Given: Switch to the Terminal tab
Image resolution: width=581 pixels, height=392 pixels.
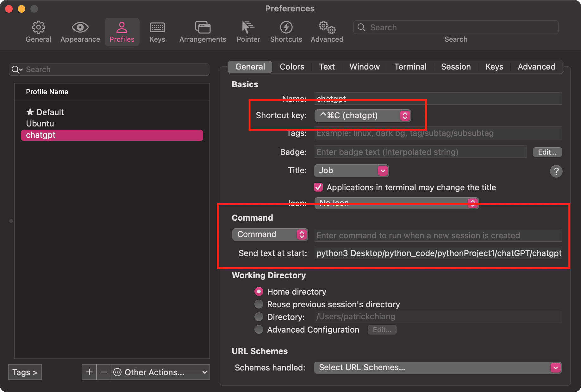Looking at the screenshot, I should pyautogui.click(x=410, y=67).
